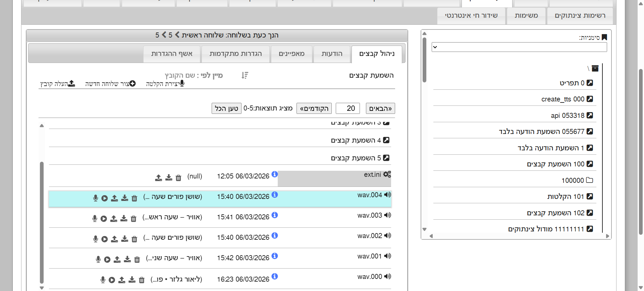Upload a replacement for 000.wav
This screenshot has width=644, height=291.
[122, 280]
